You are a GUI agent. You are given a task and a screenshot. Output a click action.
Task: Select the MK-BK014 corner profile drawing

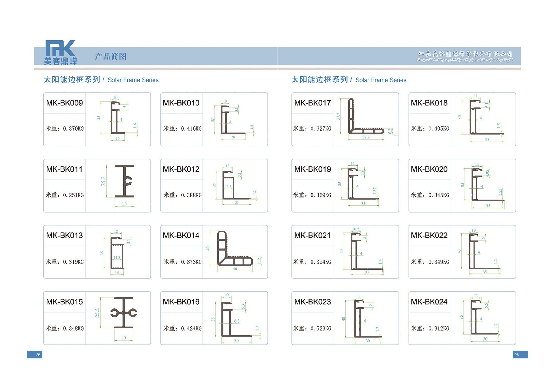(x=234, y=251)
